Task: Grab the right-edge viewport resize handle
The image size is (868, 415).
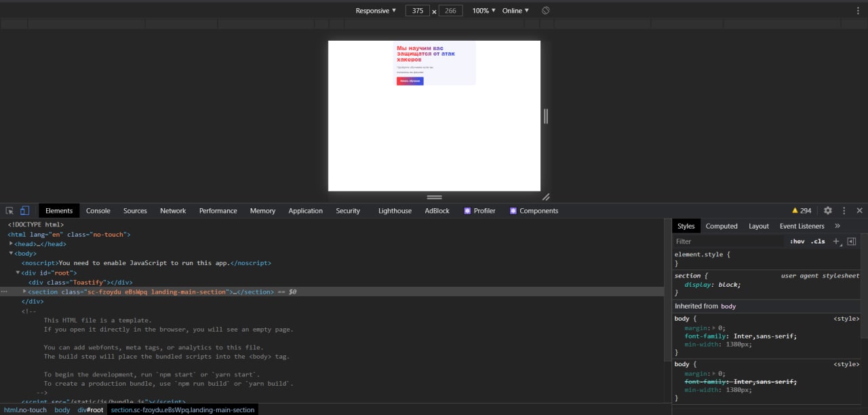Action: point(546,116)
